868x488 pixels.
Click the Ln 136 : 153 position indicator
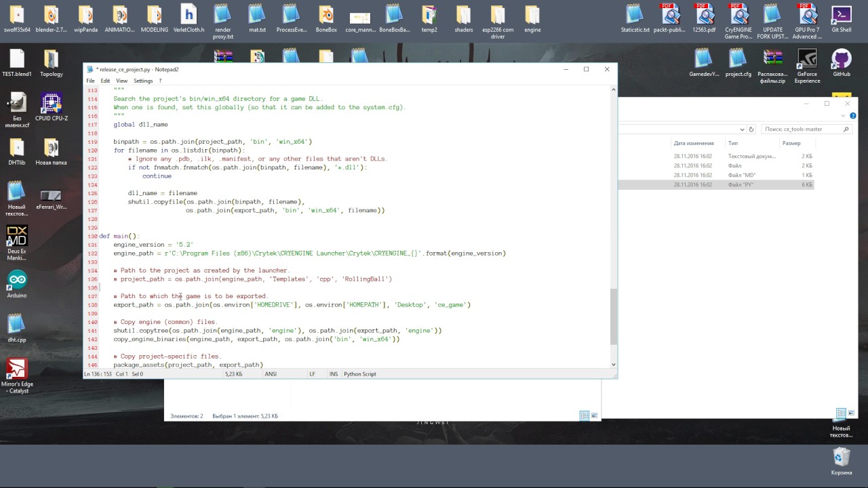[x=99, y=374]
